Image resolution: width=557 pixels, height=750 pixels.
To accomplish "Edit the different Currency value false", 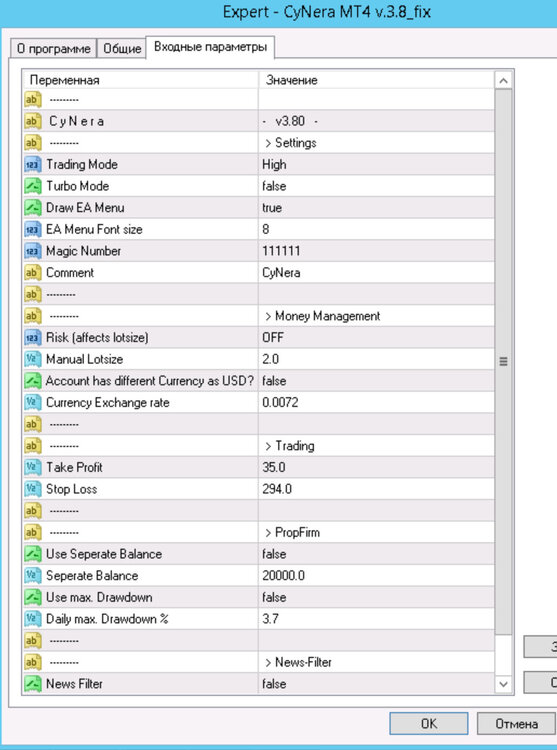I will pos(274,381).
